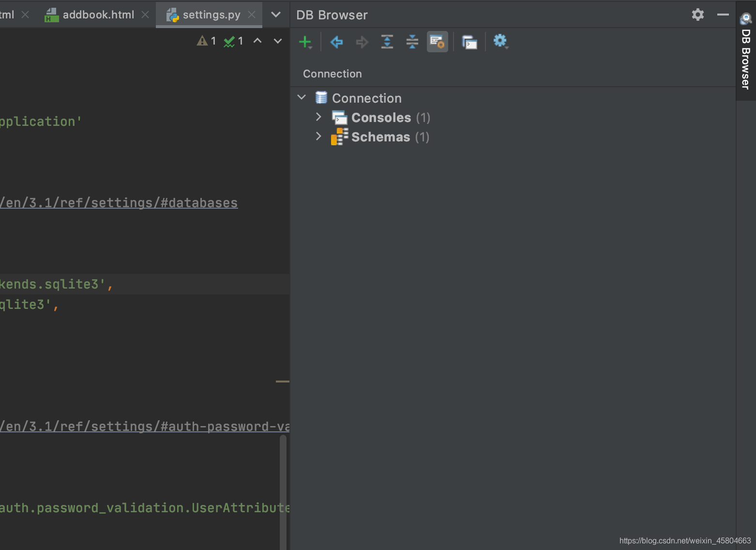Click the DB Browser vertical side tab

coord(746,51)
